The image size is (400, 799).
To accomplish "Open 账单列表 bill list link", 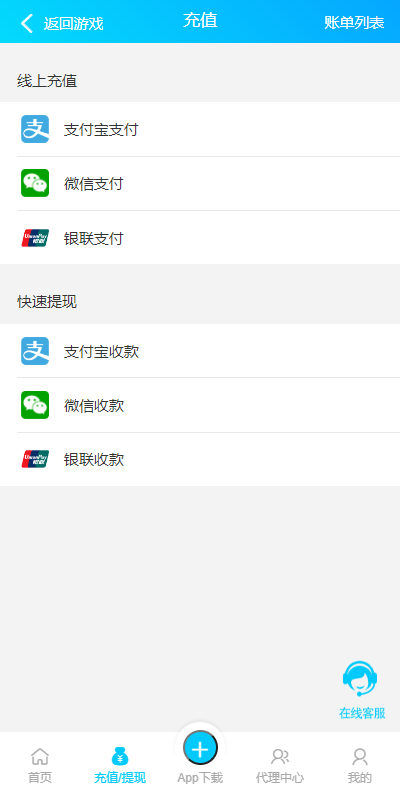I will click(354, 23).
